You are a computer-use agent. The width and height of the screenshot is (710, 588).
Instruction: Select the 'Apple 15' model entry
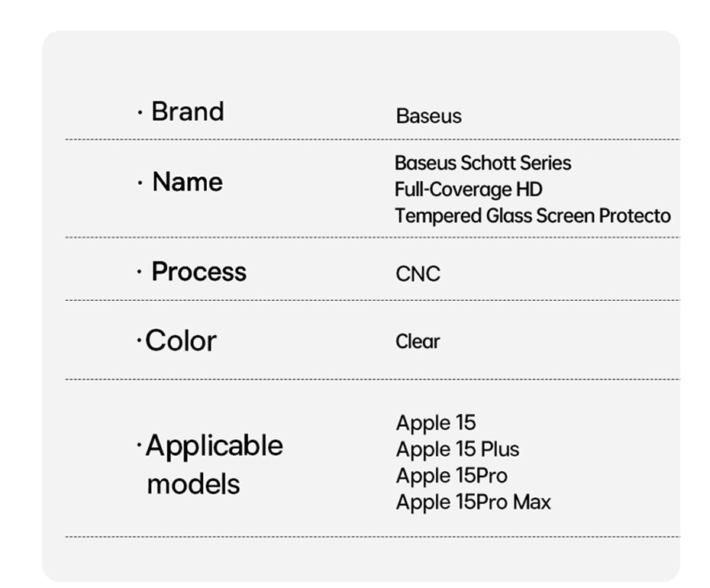coord(435,422)
